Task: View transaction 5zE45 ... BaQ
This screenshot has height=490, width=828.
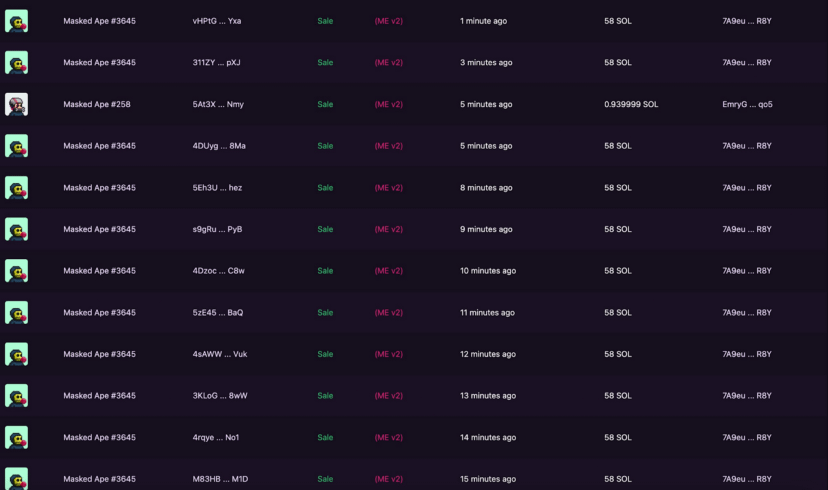Action: [218, 312]
